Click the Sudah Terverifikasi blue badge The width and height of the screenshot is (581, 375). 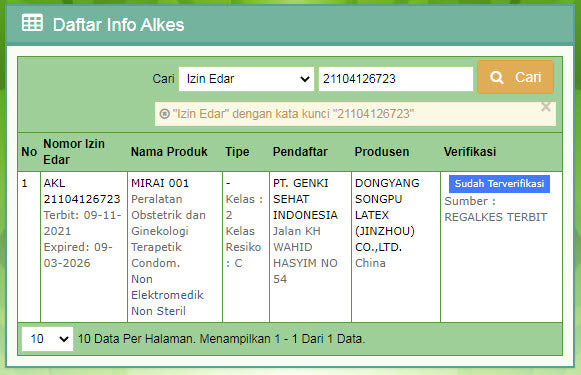point(499,184)
